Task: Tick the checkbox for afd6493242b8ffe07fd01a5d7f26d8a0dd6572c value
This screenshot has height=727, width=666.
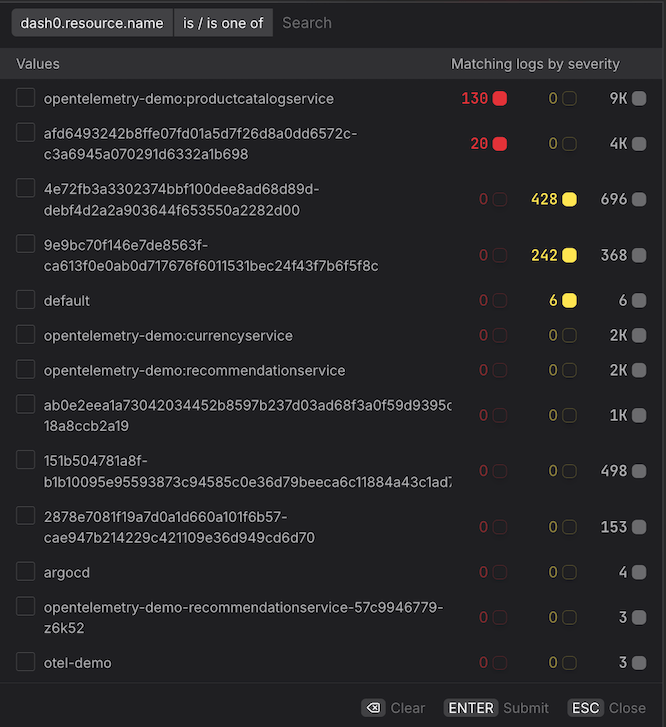Action: click(x=26, y=133)
